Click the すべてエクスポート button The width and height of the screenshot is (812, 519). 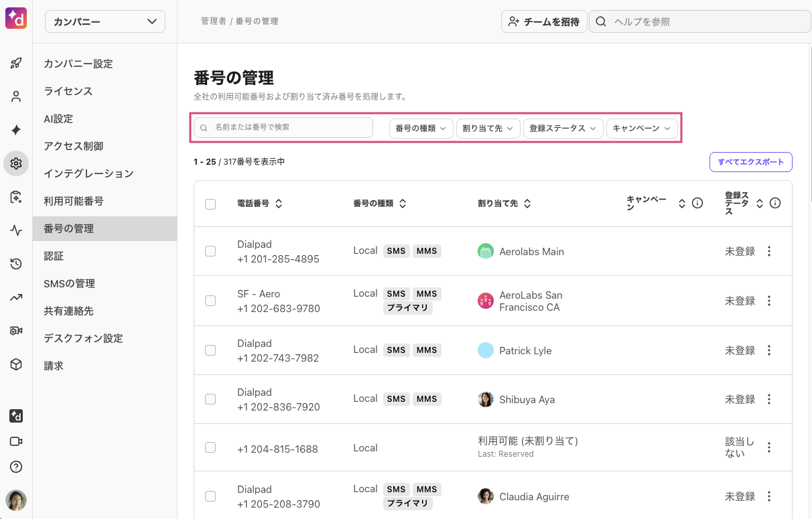[x=750, y=162]
